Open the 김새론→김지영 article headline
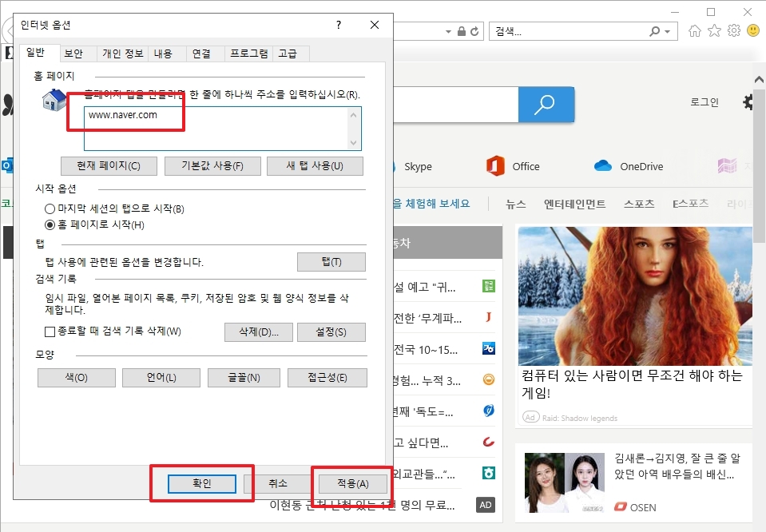Viewport: 766px width, 532px height. (x=677, y=466)
